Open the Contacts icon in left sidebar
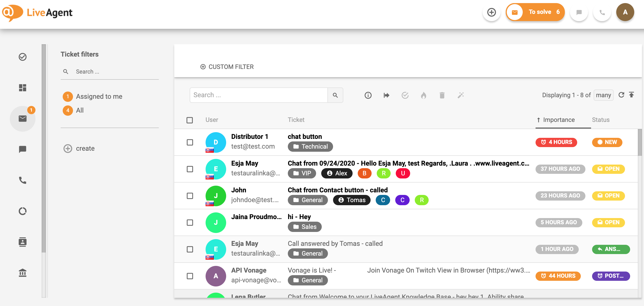 [x=23, y=242]
